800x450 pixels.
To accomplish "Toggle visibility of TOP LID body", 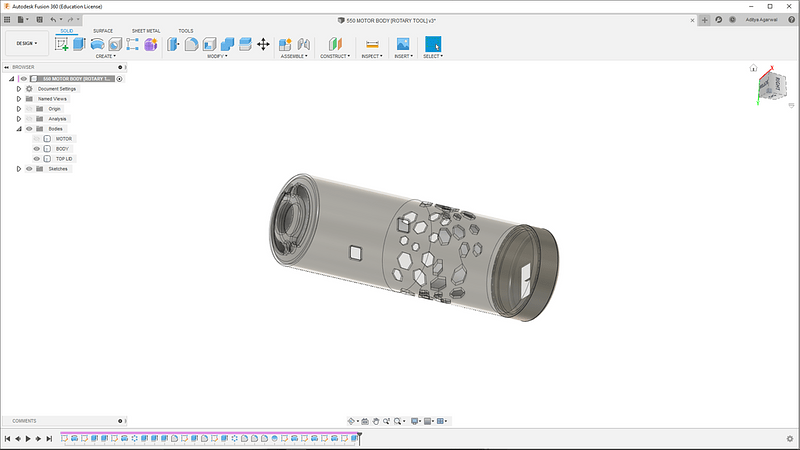I will tap(36, 159).
